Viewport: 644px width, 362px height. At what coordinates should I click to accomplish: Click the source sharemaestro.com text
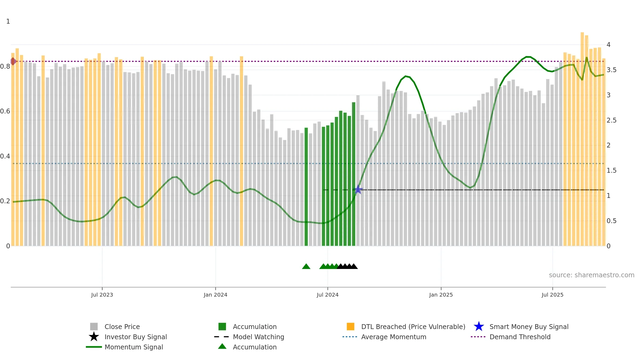[592, 275]
